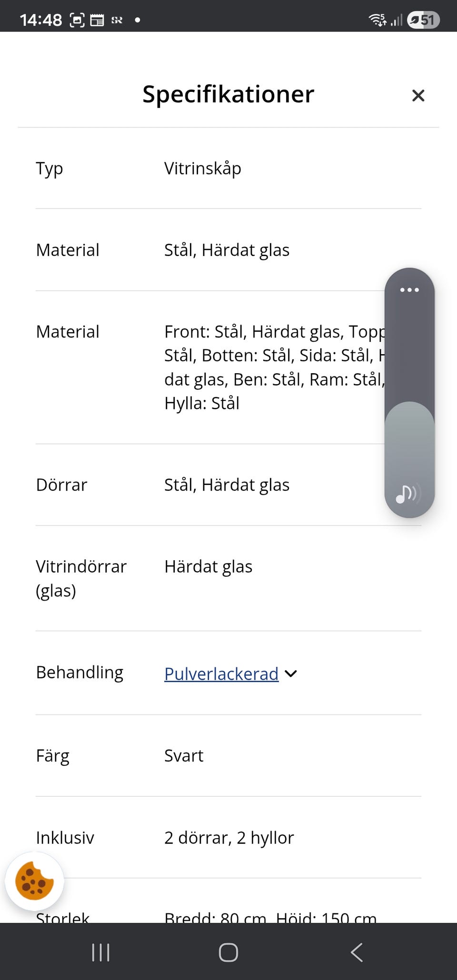Select the Färg row value Svart
This screenshot has width=457, height=980.
[x=184, y=755]
